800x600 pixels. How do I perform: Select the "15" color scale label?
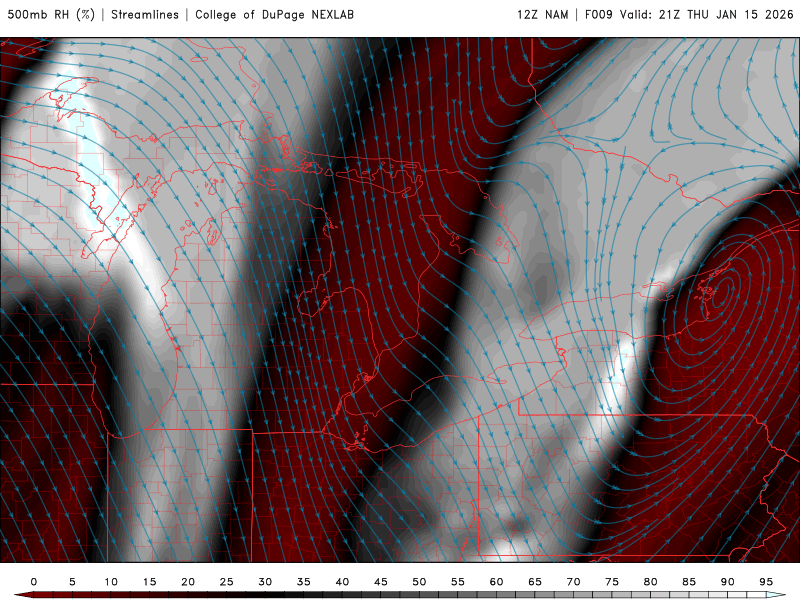(x=149, y=582)
